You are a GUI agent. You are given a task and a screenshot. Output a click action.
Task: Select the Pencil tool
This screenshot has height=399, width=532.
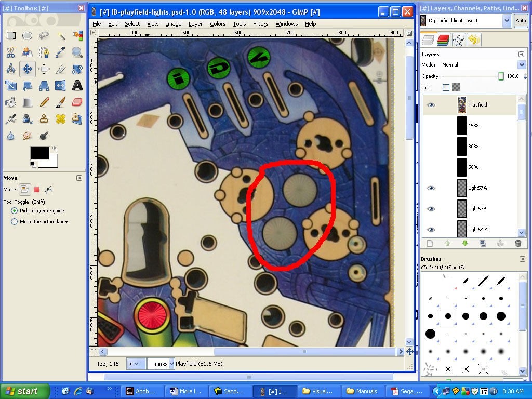[44, 102]
